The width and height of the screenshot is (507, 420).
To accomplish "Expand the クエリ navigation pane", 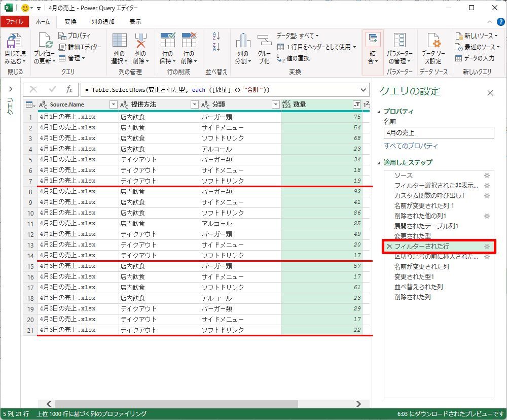I will coord(10,89).
